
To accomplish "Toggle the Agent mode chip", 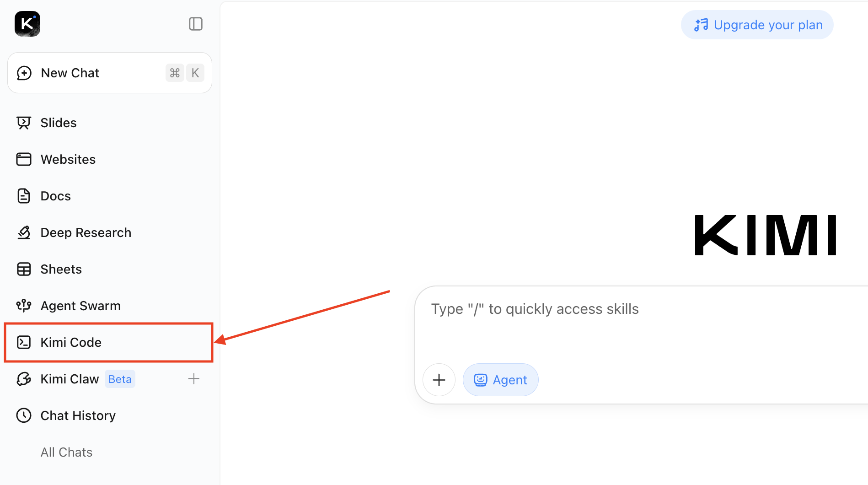I will [x=501, y=380].
